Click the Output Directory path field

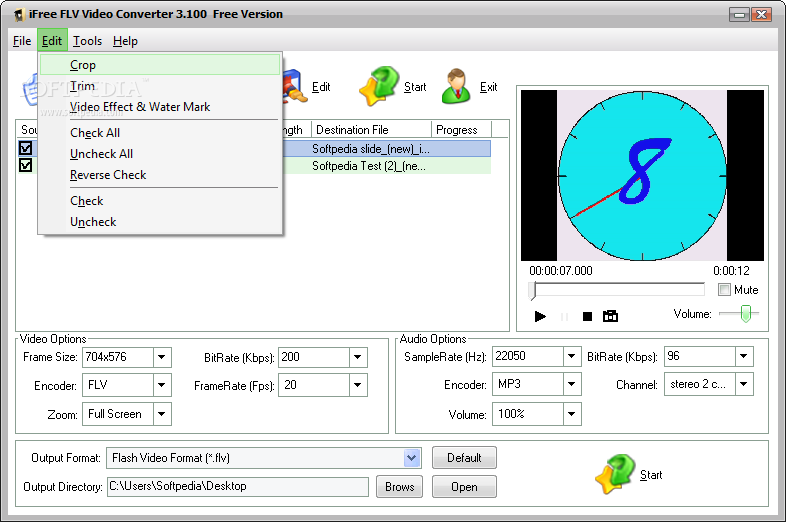coord(238,486)
